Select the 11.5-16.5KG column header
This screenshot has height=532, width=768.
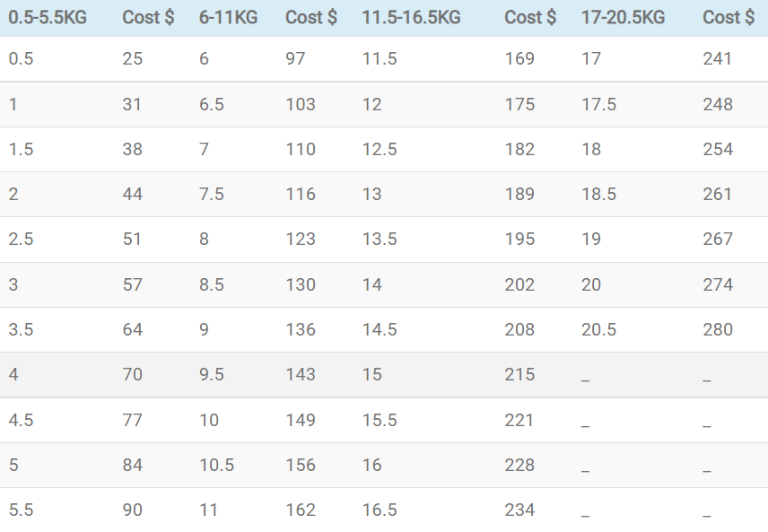411,17
